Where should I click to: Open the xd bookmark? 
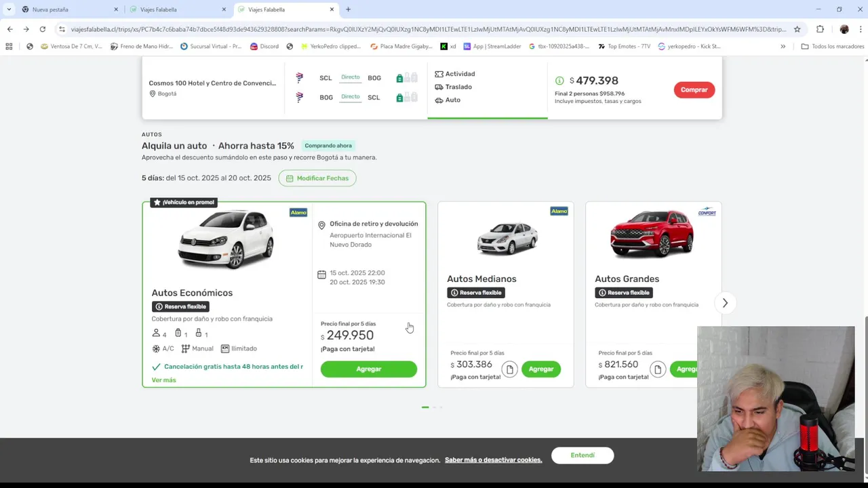tap(448, 46)
